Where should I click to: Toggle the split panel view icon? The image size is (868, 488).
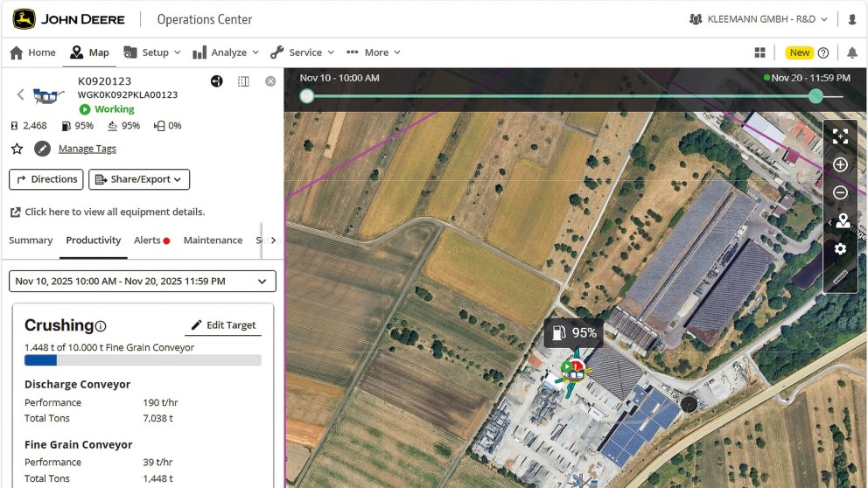[243, 81]
